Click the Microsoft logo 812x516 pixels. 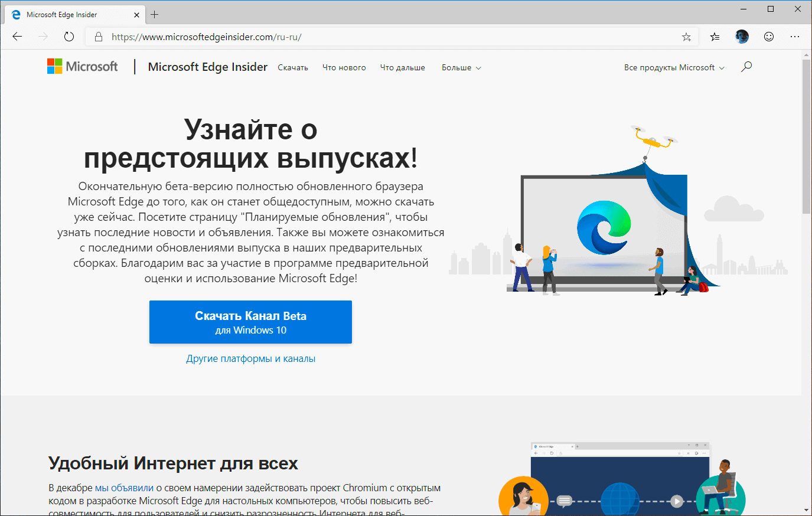pyautogui.click(x=82, y=66)
